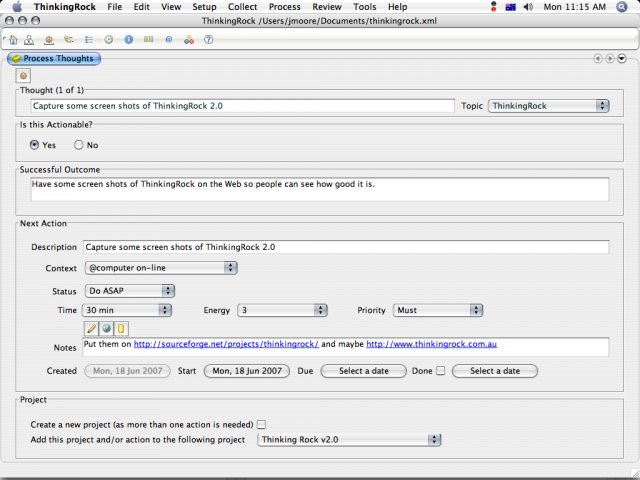Click the left arrow tab navigation icon
The image size is (640, 480).
[x=598, y=59]
